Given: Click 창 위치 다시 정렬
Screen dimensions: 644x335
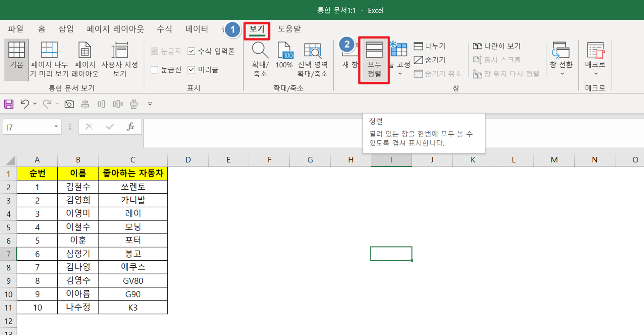Looking at the screenshot, I should tap(506, 74).
